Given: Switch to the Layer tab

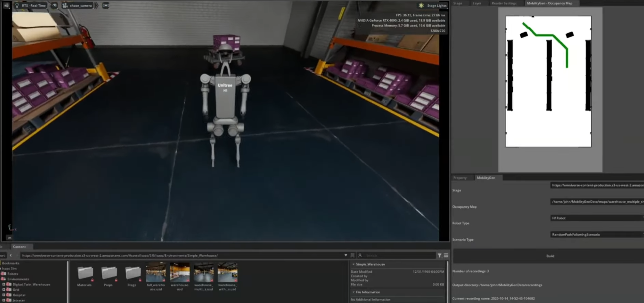Looking at the screenshot, I should (477, 3).
